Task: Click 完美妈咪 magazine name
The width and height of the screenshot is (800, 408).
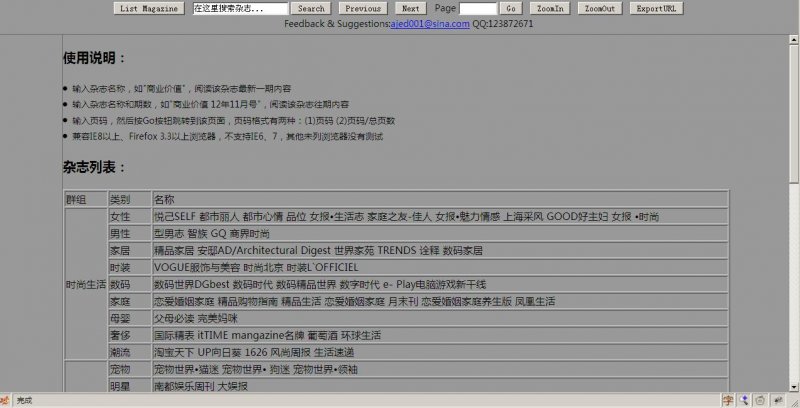Action: 217,318
